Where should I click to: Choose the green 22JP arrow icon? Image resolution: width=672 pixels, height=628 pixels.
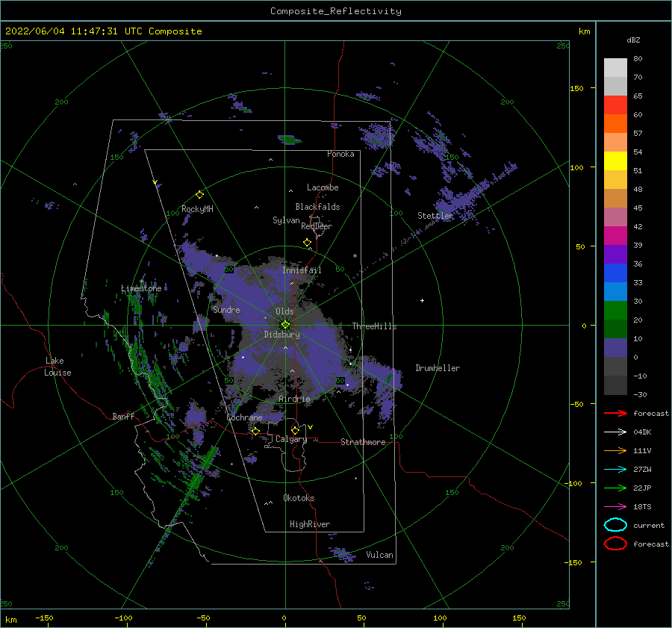click(x=615, y=488)
